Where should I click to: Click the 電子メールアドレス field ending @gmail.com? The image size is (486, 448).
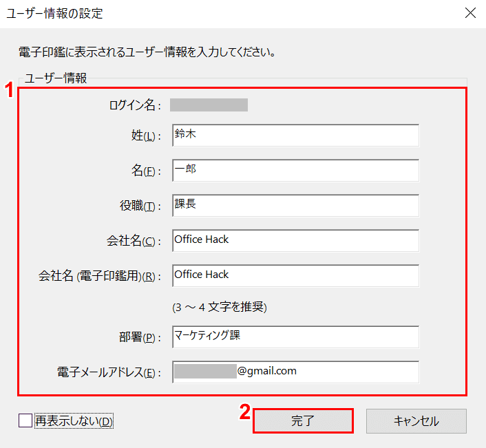(x=296, y=372)
